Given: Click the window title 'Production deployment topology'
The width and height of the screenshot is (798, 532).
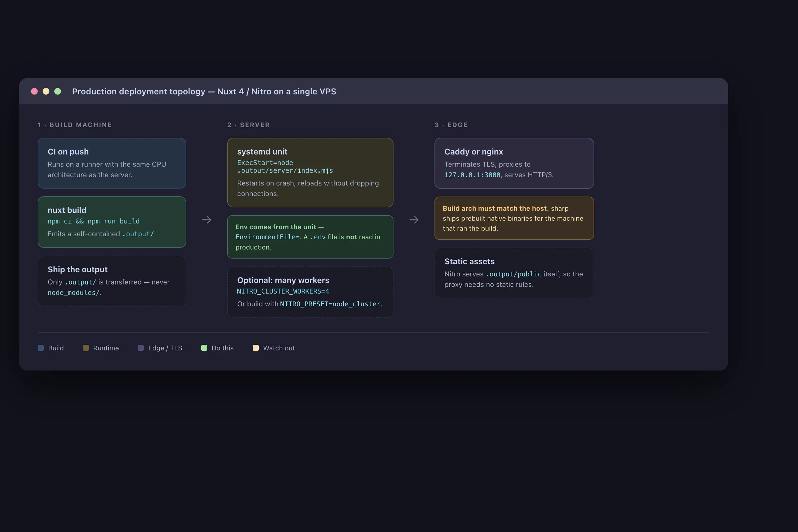Looking at the screenshot, I should [138, 91].
